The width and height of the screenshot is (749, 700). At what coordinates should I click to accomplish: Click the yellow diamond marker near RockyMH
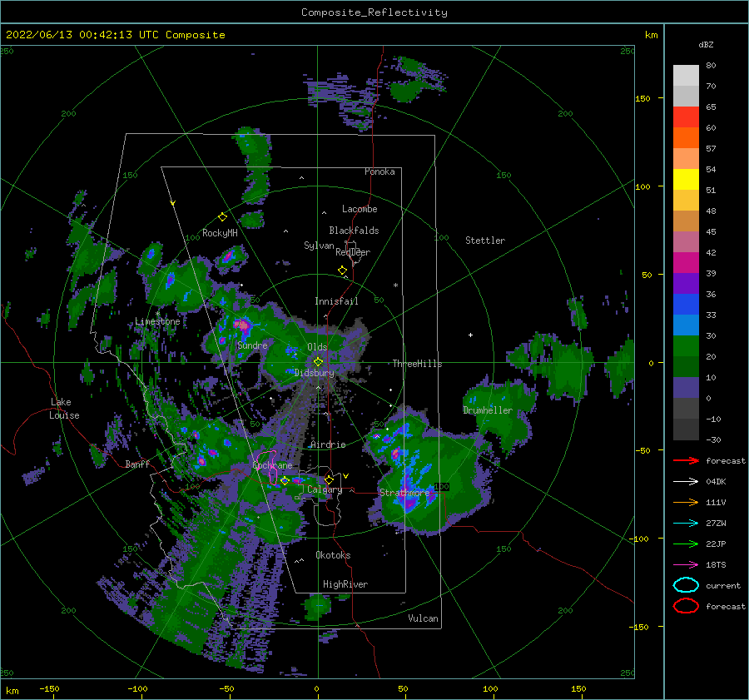click(x=222, y=217)
